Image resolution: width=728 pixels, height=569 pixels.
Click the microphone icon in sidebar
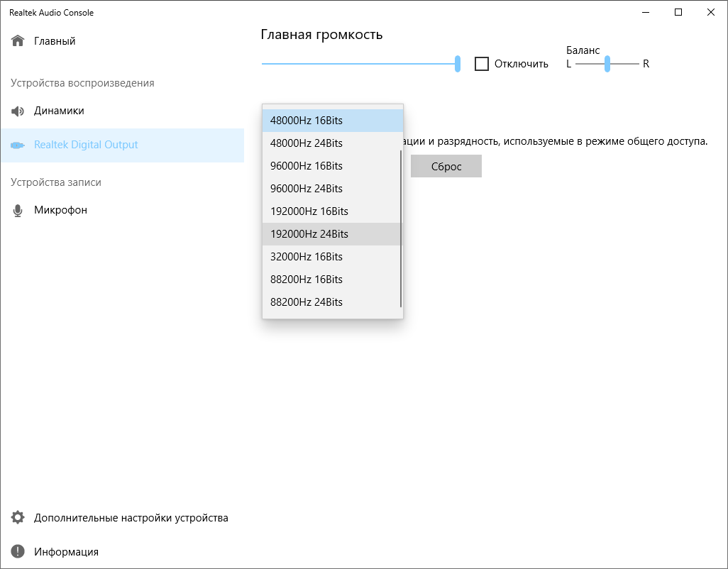coord(18,211)
